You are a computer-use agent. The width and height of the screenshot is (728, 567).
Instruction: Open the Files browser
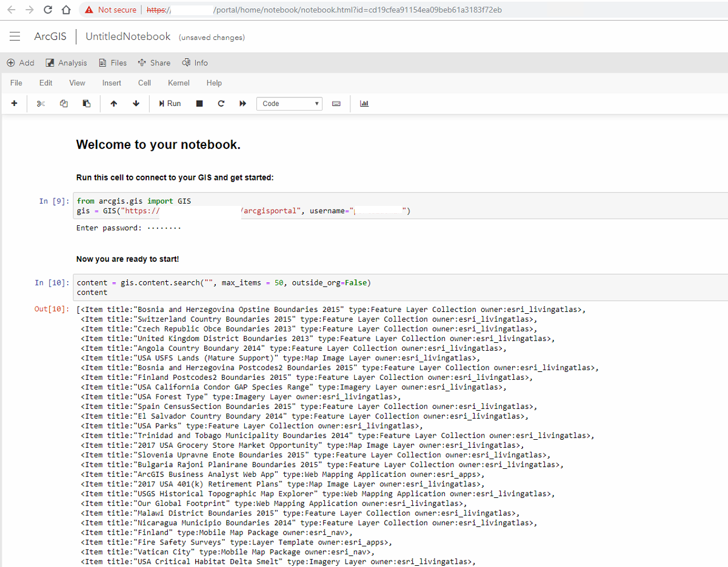(x=113, y=63)
